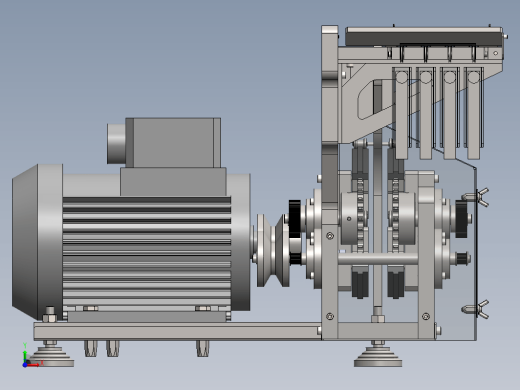Select the horizontal base frame rail
This screenshot has width=520, height=390.
click(x=178, y=331)
